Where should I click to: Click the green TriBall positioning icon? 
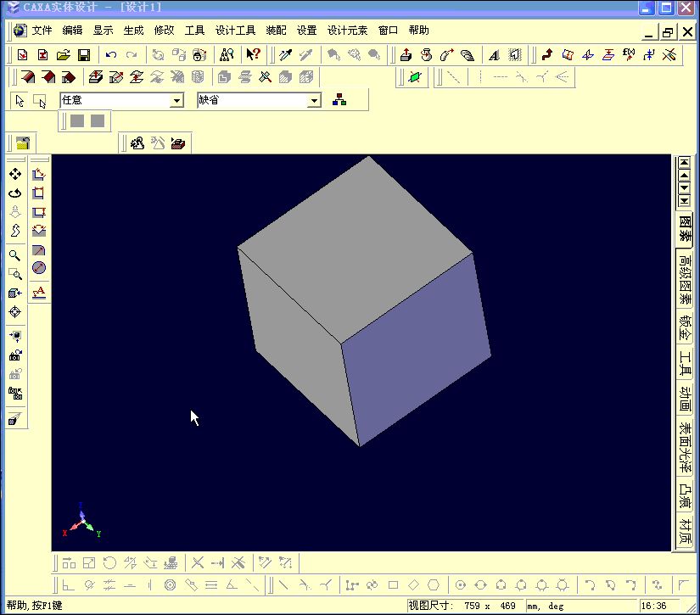(x=415, y=77)
